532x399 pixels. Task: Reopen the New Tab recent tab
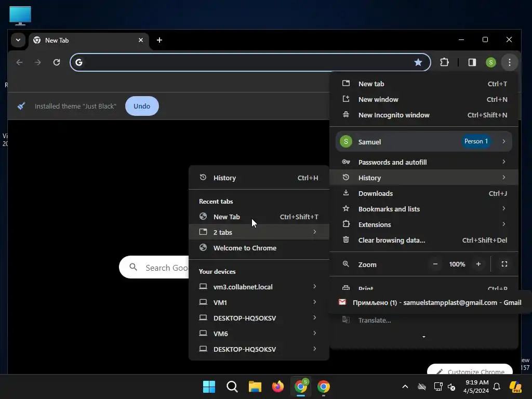pyautogui.click(x=259, y=217)
